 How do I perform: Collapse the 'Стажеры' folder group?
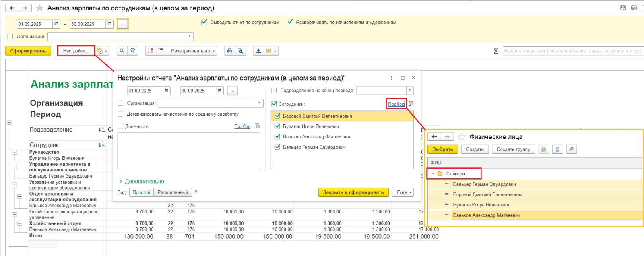[433, 174]
